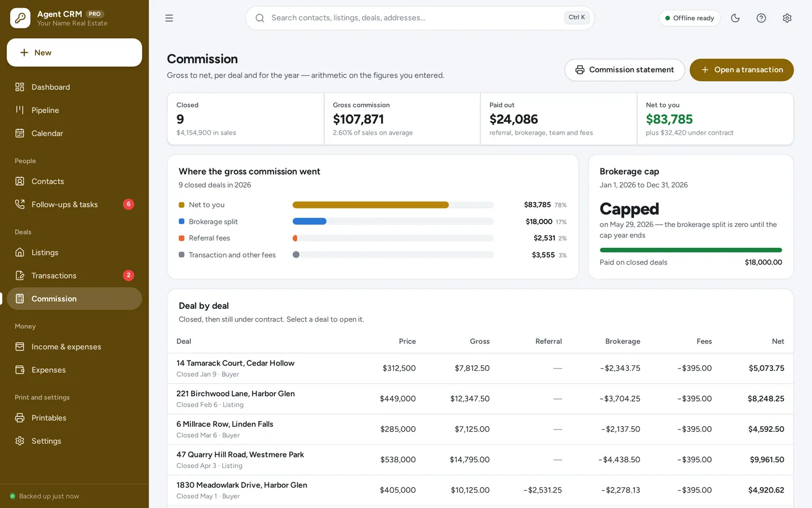Switch to dark mode with moon icon
This screenshot has width=812, height=508.
(735, 18)
